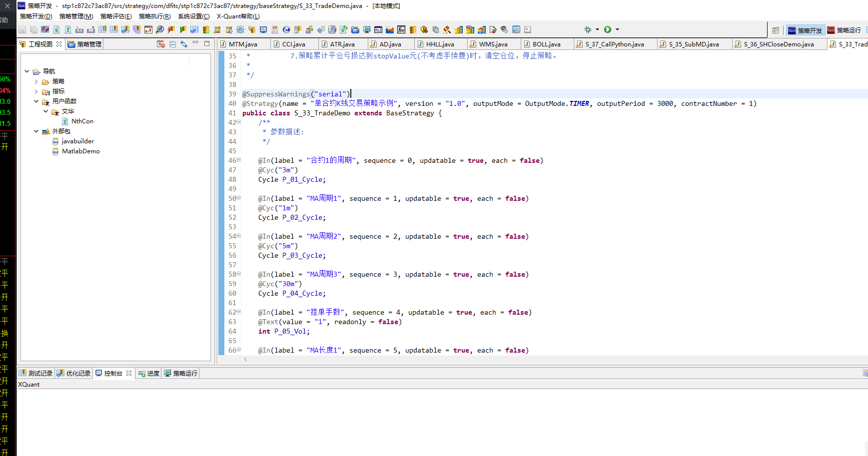Click the calendar chart toolbar icon
This screenshot has width=868, height=456.
[x=148, y=29]
